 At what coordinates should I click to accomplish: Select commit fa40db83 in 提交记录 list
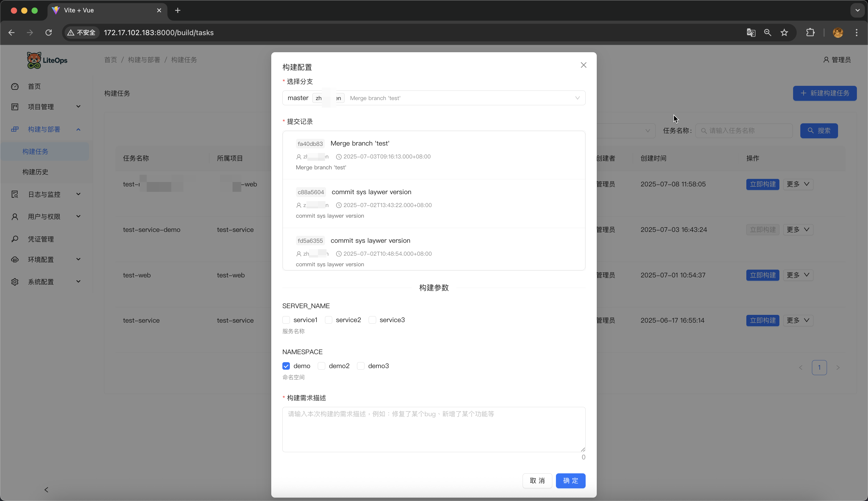tap(433, 155)
